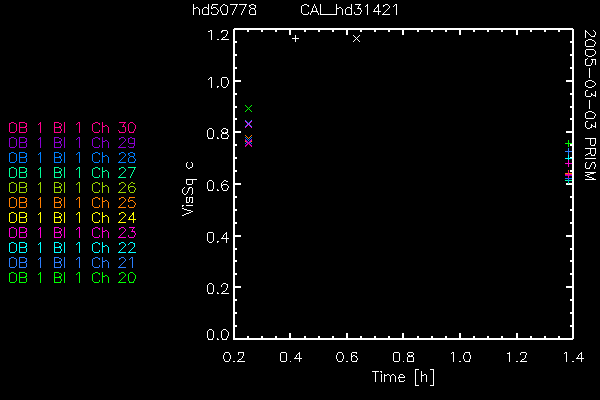This screenshot has width=600, height=400.
Task: Click the white plus marker near 1.2
Action: [295, 38]
